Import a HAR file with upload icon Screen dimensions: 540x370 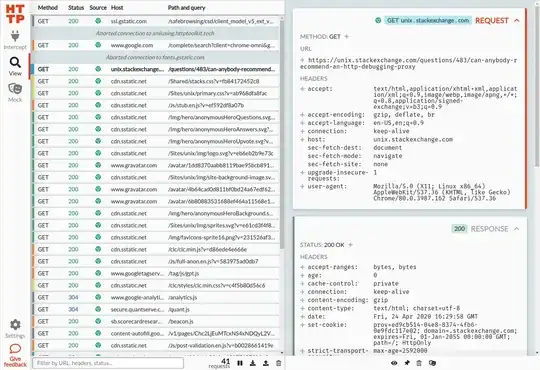tap(266, 363)
